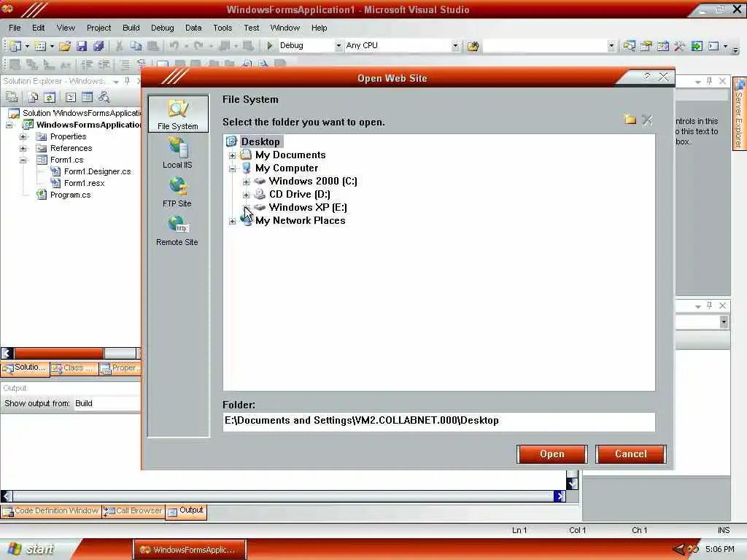Expand CD Drive (D:) node
The image size is (747, 560).
click(x=246, y=195)
